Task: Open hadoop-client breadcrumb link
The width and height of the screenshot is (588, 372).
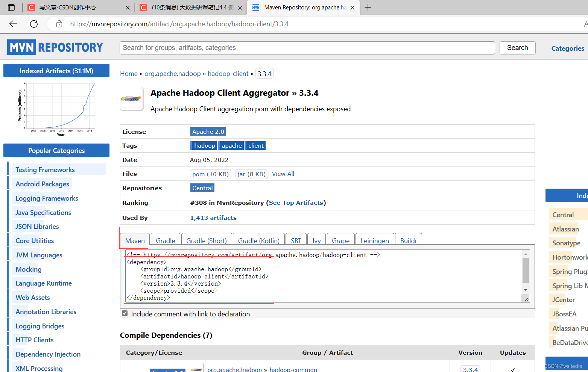Action: pyautogui.click(x=228, y=74)
